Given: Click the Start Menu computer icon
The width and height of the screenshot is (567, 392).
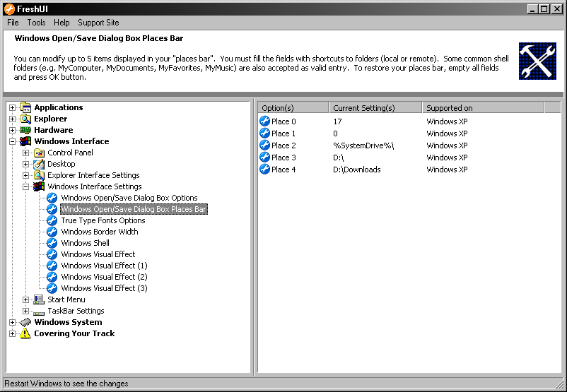Looking at the screenshot, I should click(x=39, y=299).
